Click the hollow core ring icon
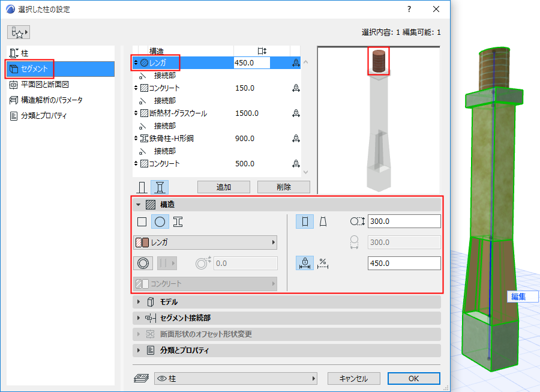The width and height of the screenshot is (540, 392). click(142, 263)
